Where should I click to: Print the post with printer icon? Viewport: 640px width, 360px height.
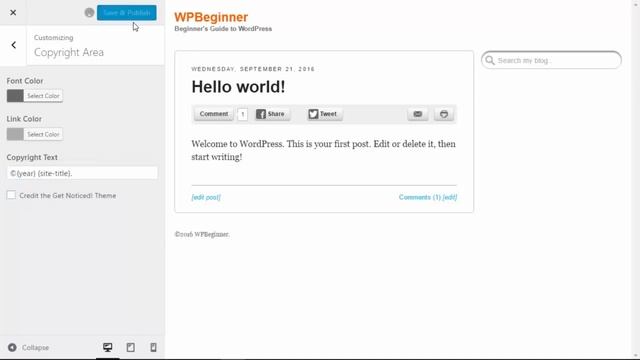tap(444, 114)
